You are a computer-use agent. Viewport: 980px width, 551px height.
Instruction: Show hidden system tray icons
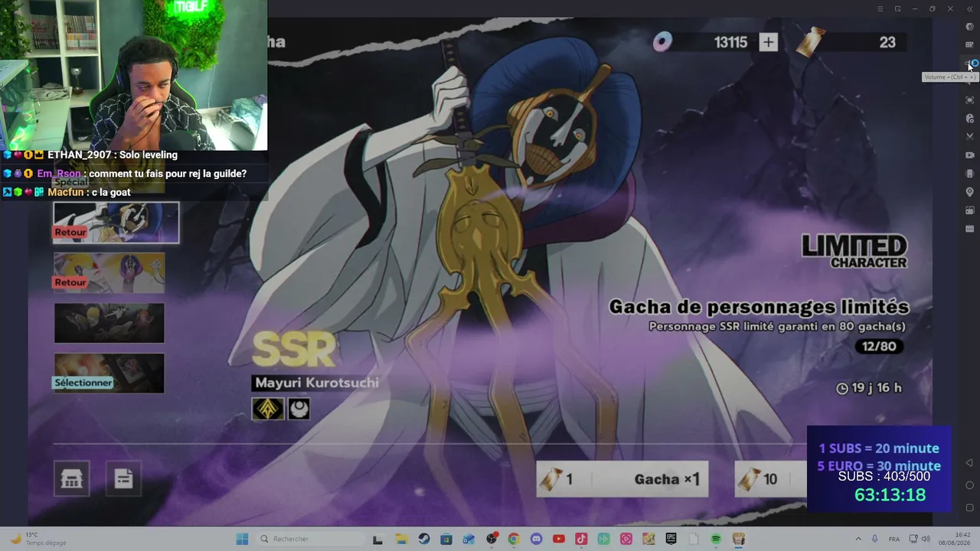857,539
